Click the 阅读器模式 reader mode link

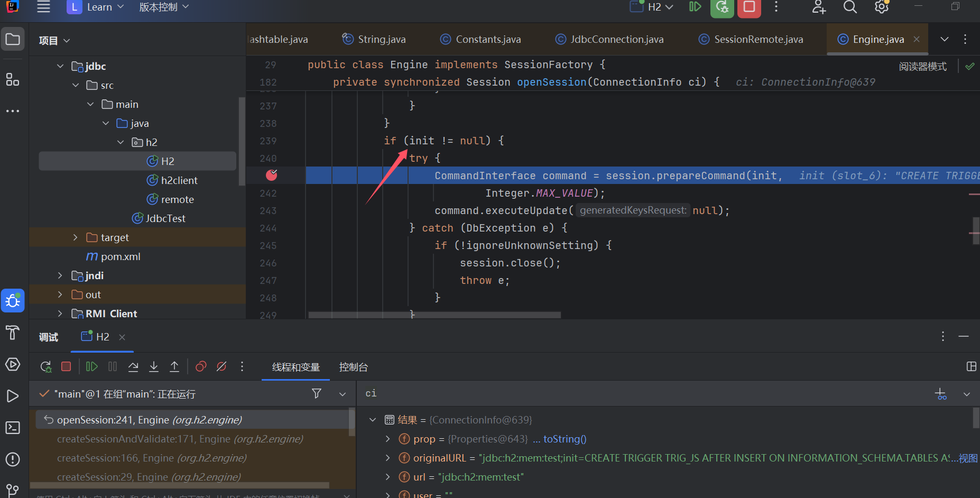coord(923,67)
